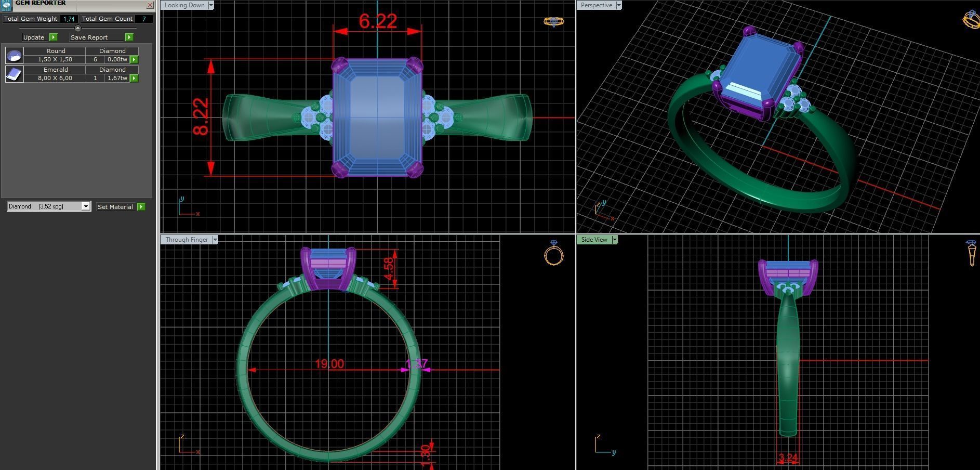Click the Set Material button
Screen dimensions: 980x470
pos(116,207)
